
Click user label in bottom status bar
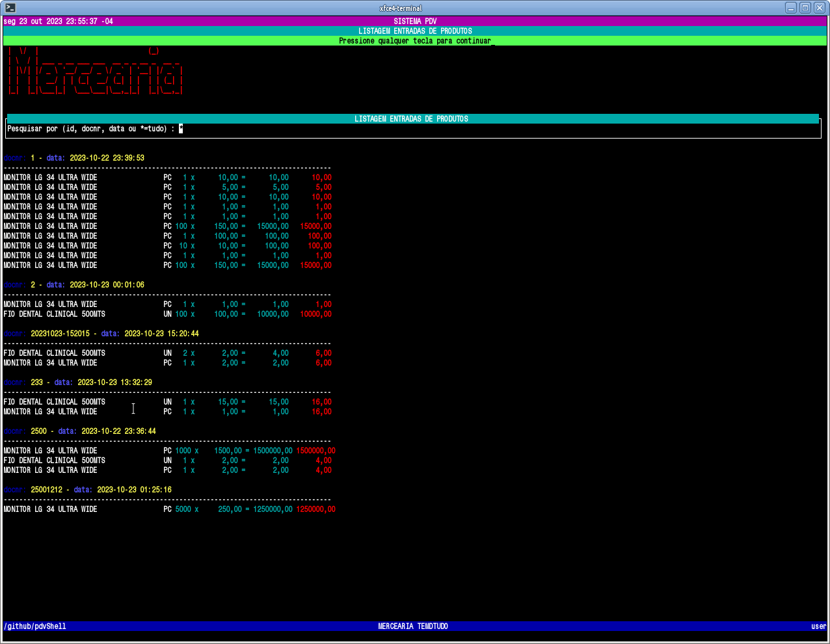(818, 626)
